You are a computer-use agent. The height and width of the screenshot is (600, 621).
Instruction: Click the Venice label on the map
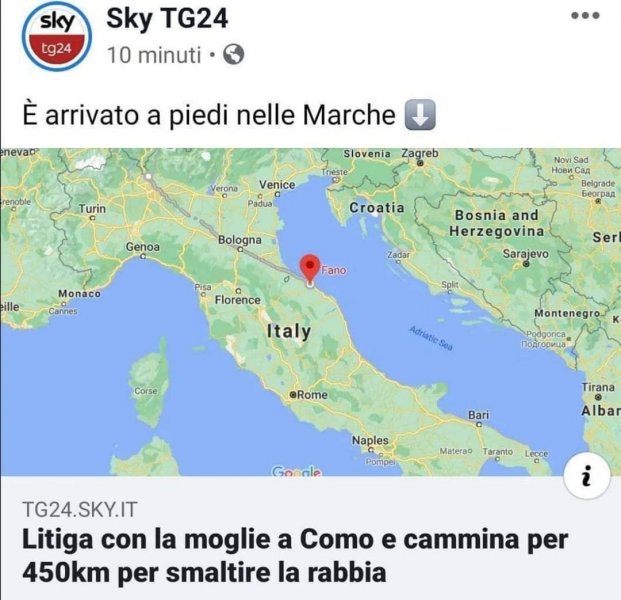pyautogui.click(x=277, y=185)
